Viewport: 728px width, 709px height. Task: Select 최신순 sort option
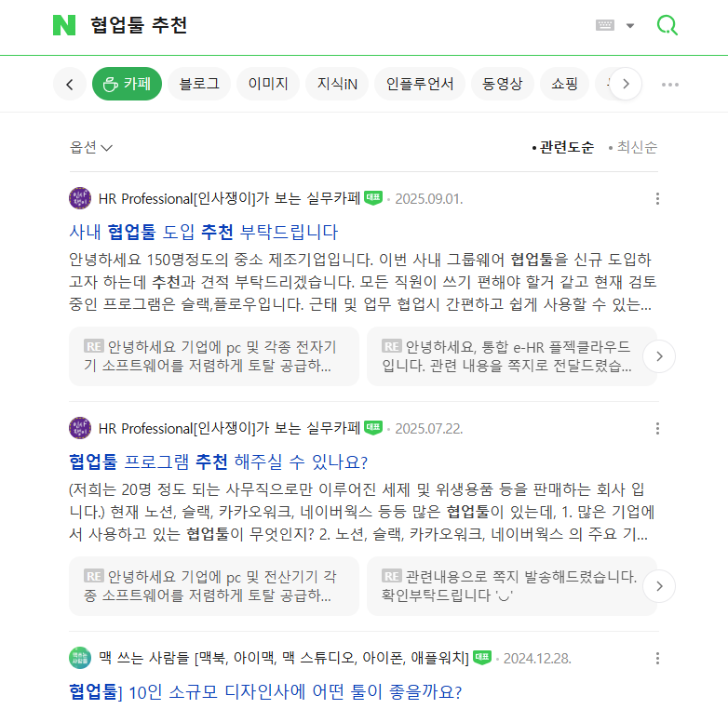[x=632, y=147]
